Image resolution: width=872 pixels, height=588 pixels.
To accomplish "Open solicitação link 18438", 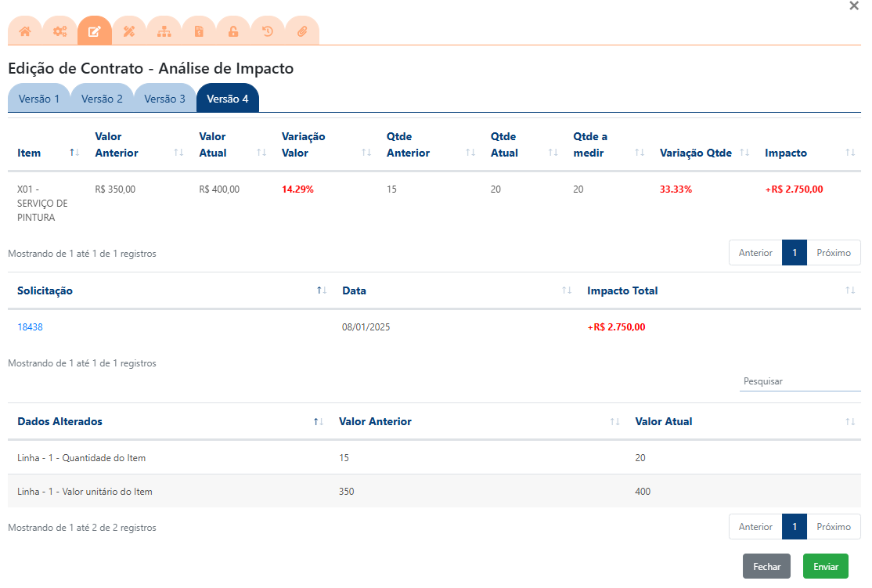I will pos(30,327).
